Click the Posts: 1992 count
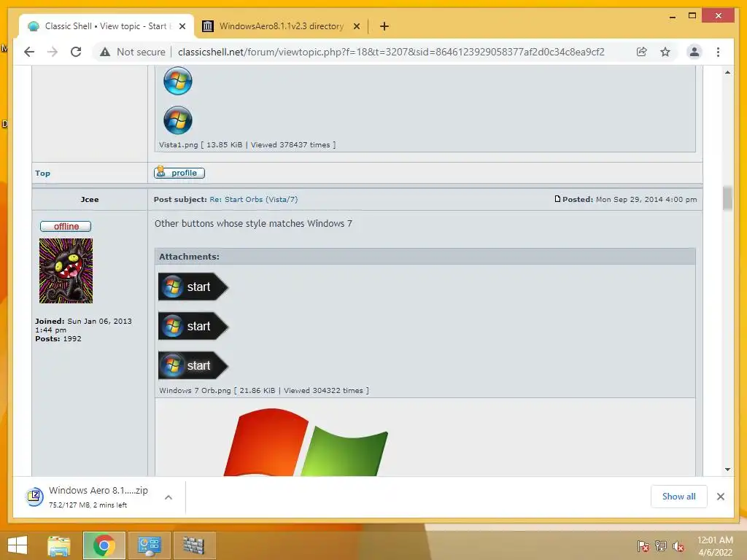This screenshot has height=560, width=747. coord(58,338)
